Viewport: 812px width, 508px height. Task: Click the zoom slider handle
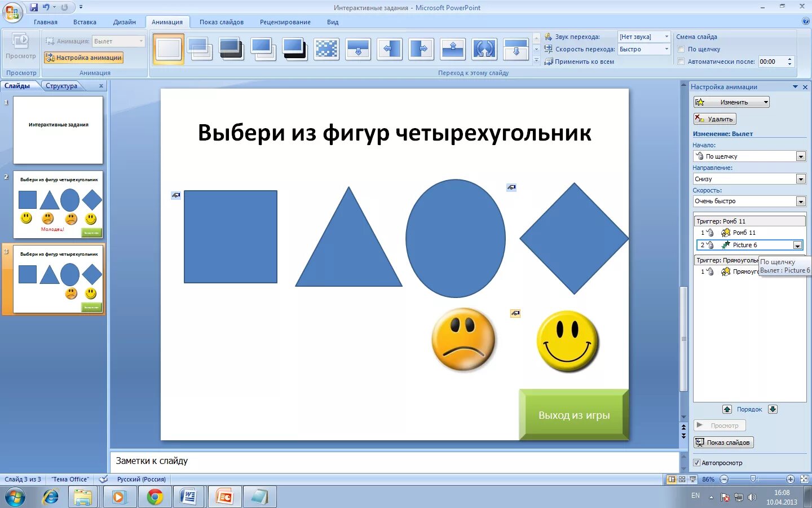coord(753,479)
